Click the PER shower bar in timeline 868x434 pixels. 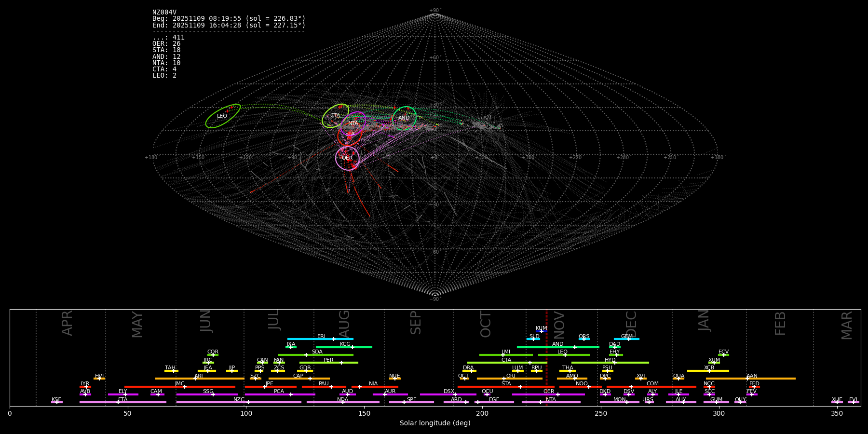point(329,362)
